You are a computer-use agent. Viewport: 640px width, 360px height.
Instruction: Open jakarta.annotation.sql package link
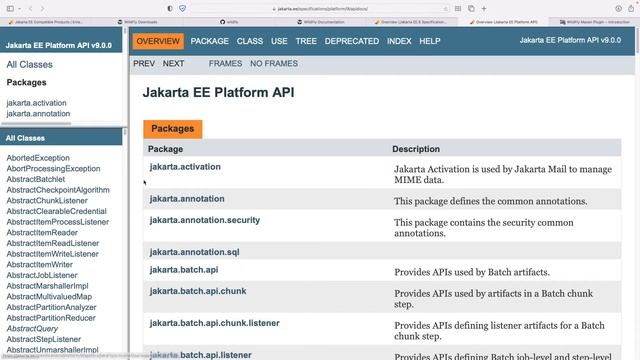(x=194, y=252)
